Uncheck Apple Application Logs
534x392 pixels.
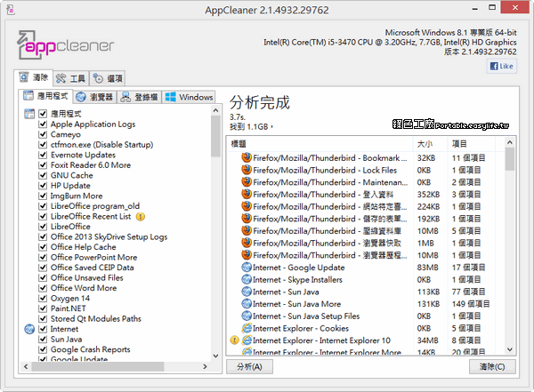[x=43, y=124]
